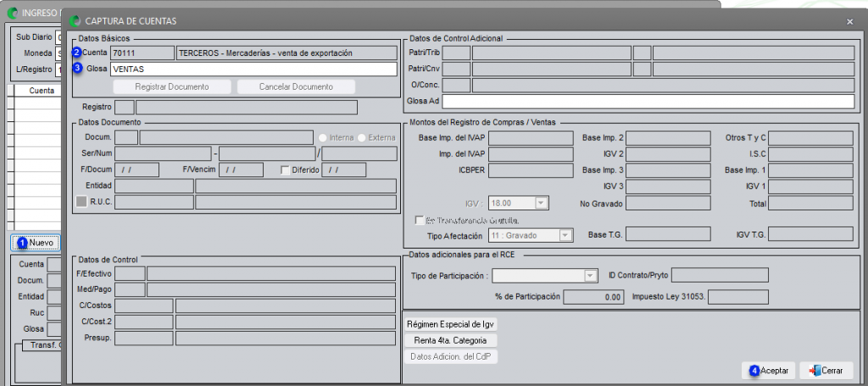The width and height of the screenshot is (868, 386).
Task: Click the Base Imp. 1 field
Action: click(x=810, y=171)
